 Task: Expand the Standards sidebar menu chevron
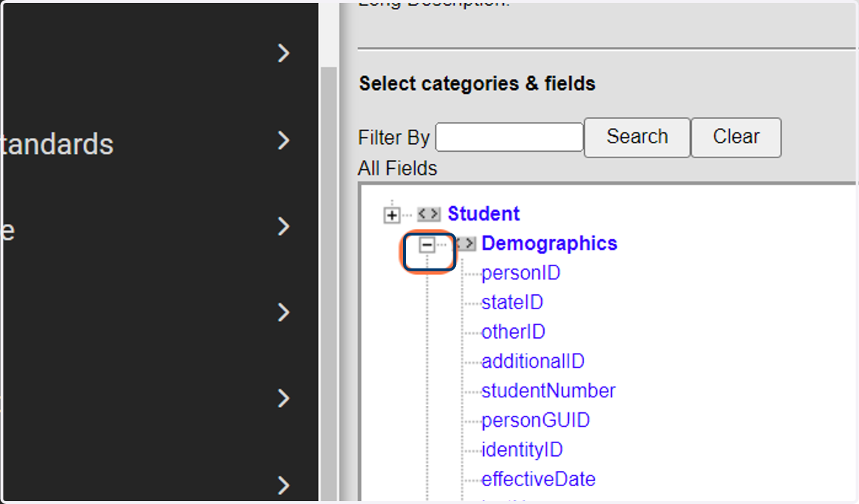284,140
